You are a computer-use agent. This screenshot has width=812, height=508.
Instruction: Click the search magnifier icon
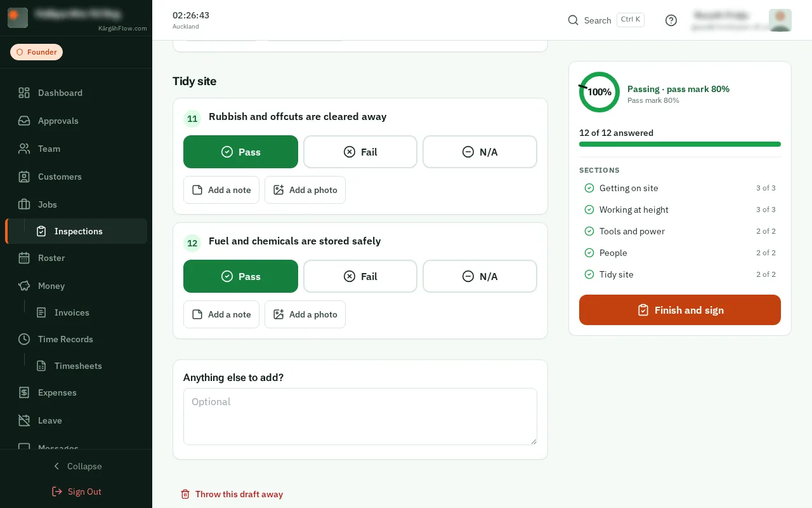(x=573, y=20)
